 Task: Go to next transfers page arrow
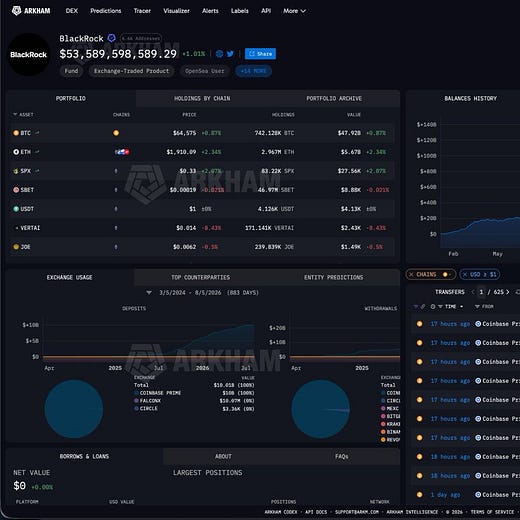tap(508, 292)
